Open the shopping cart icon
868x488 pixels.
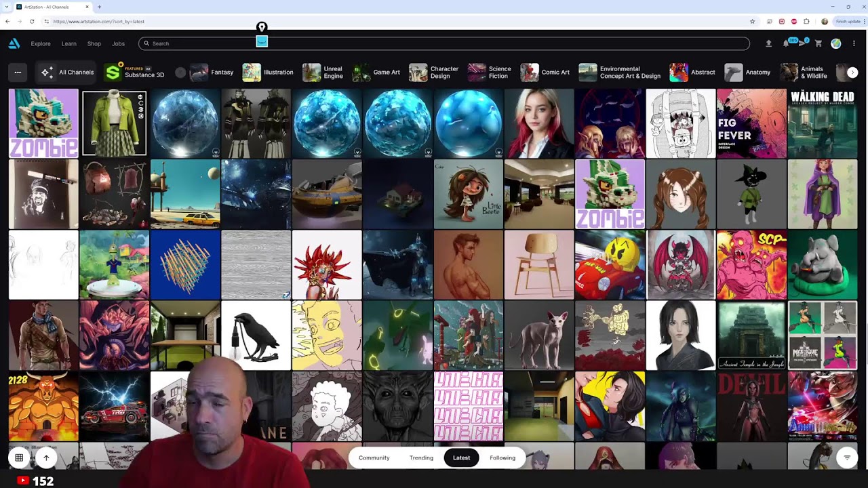[x=818, y=43]
